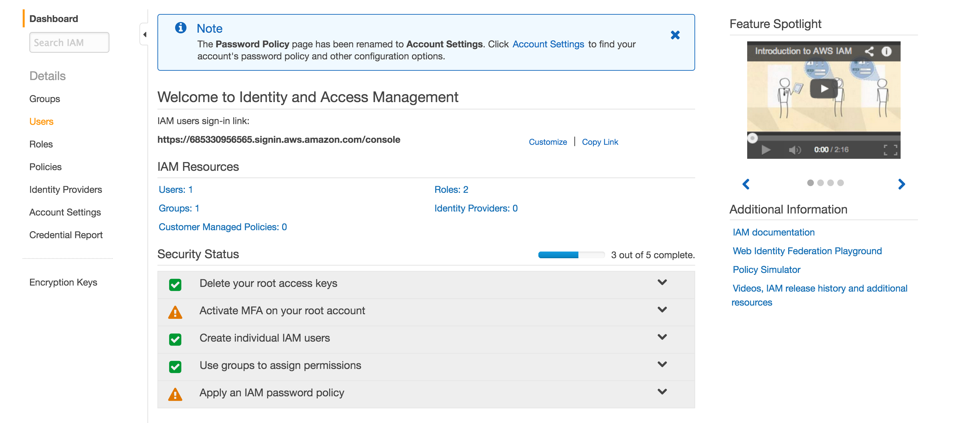Dismiss the Note banner with the X
Viewport: 980px width, 423px height.
(x=675, y=35)
